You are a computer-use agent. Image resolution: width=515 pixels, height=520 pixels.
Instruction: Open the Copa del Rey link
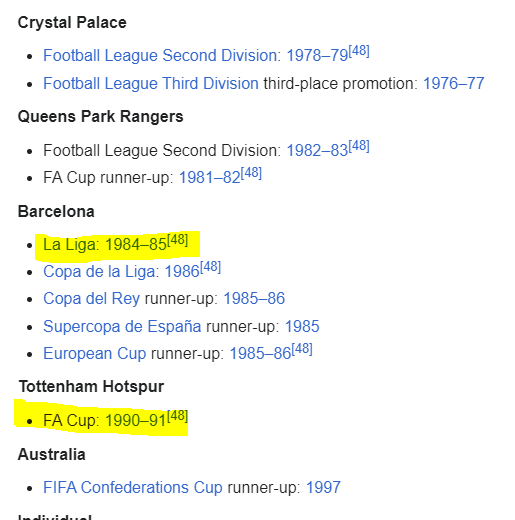point(91,299)
